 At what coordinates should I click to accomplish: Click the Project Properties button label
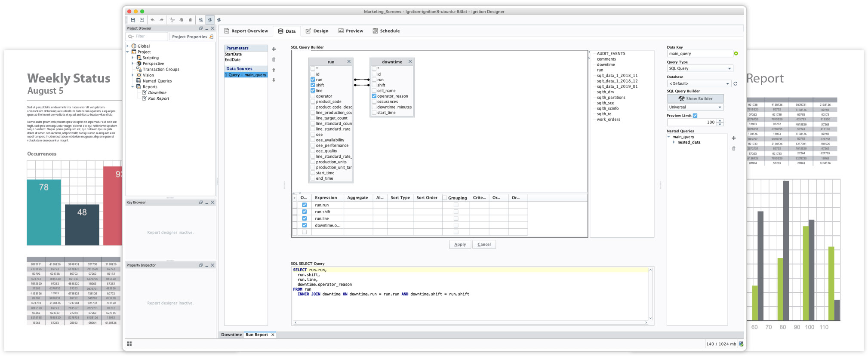tap(189, 37)
